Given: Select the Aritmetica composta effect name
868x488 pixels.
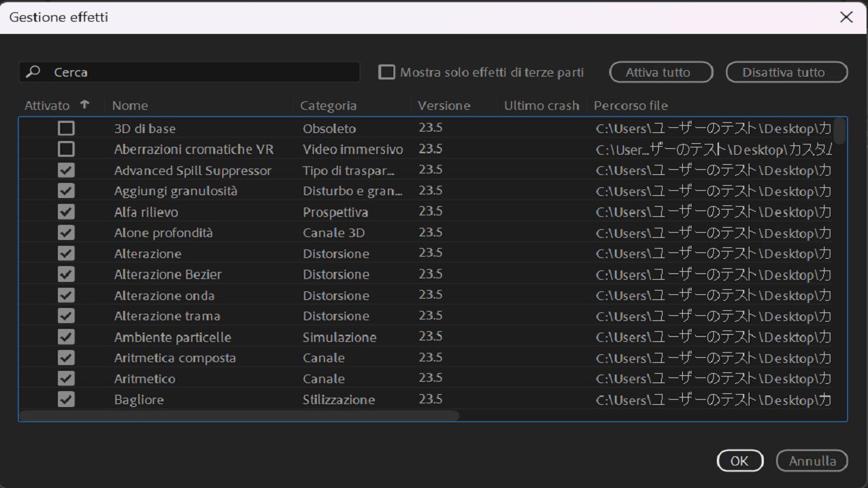Looking at the screenshot, I should pos(175,358).
